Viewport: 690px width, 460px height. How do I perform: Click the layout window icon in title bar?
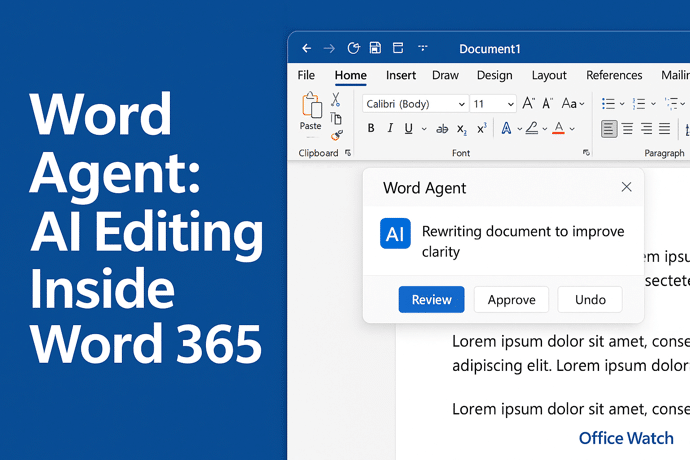click(x=398, y=48)
